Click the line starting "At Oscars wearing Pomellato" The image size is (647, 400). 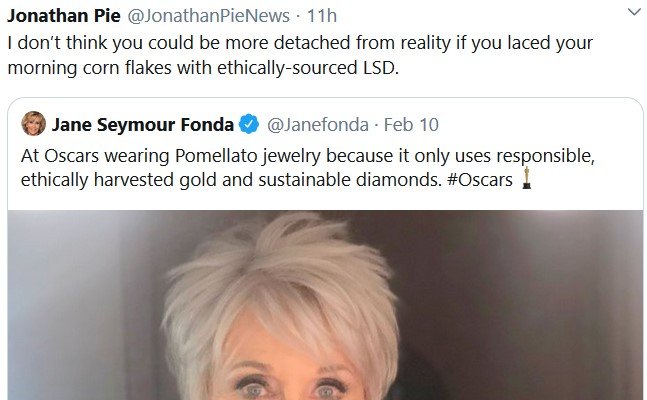320,157
